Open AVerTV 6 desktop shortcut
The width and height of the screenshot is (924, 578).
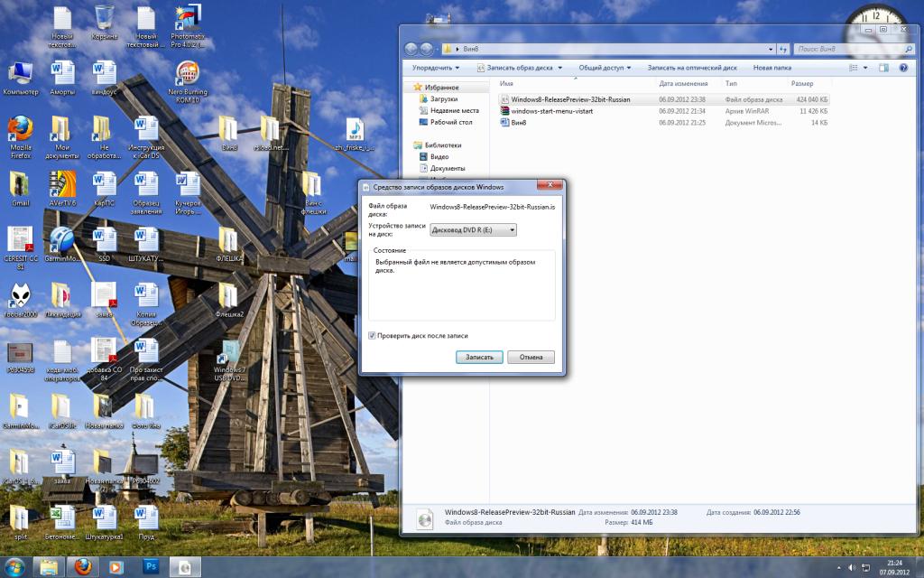[62, 185]
